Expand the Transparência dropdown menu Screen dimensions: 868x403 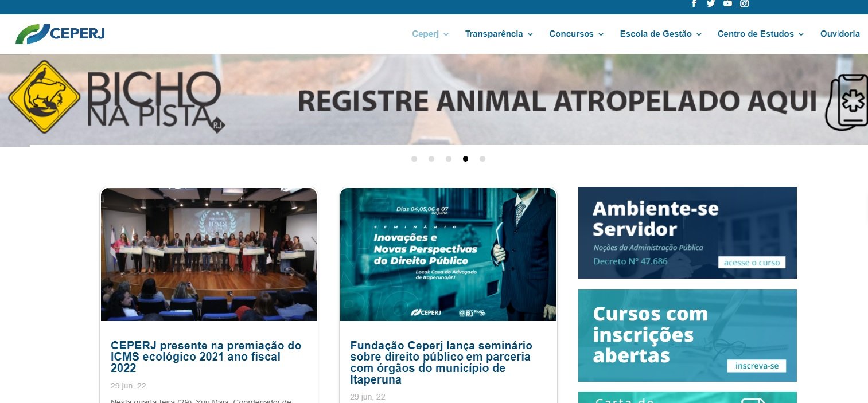pyautogui.click(x=499, y=34)
